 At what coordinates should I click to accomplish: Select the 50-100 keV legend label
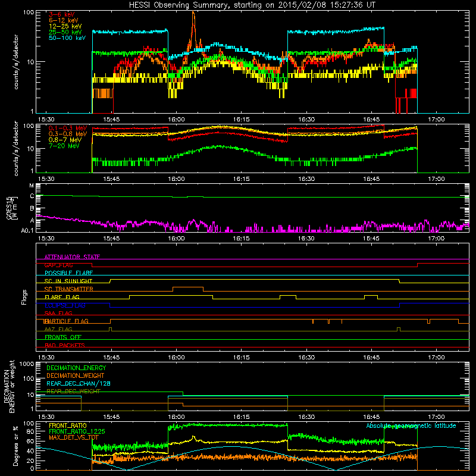pos(67,38)
